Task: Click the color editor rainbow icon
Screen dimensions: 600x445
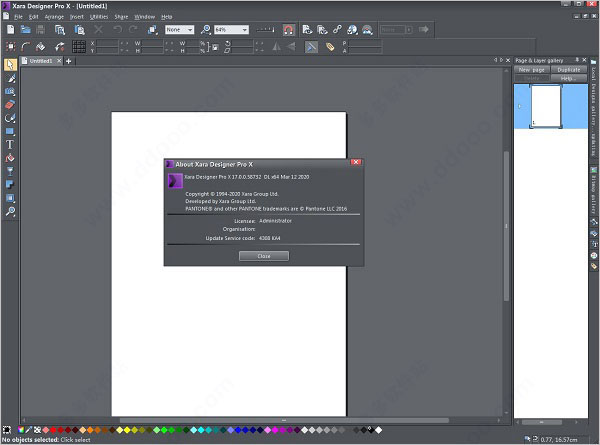Action: click(x=21, y=430)
